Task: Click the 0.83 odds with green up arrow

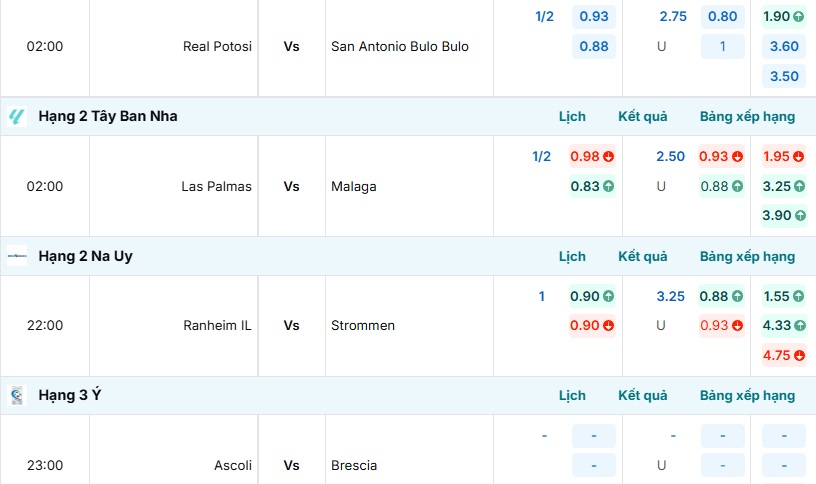Action: 593,186
